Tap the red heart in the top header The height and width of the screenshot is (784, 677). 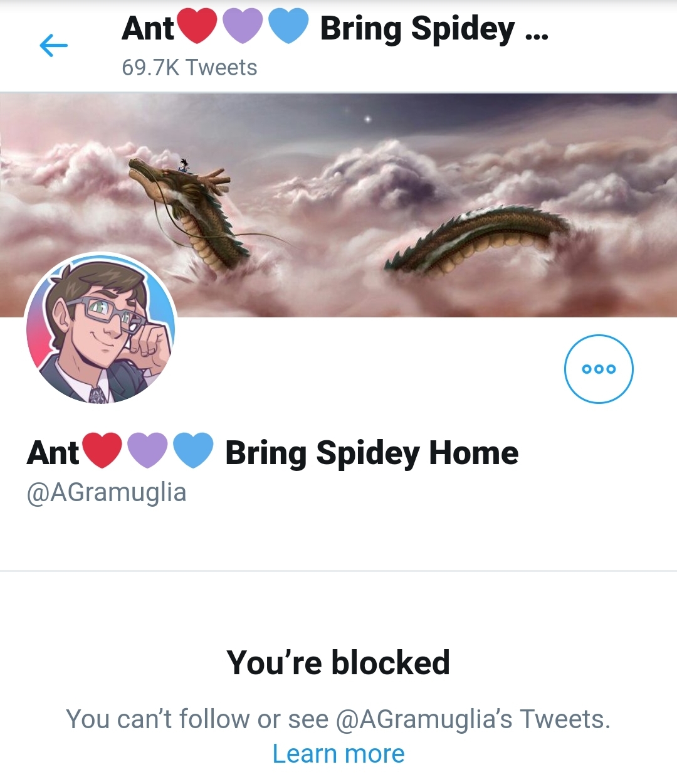click(197, 27)
